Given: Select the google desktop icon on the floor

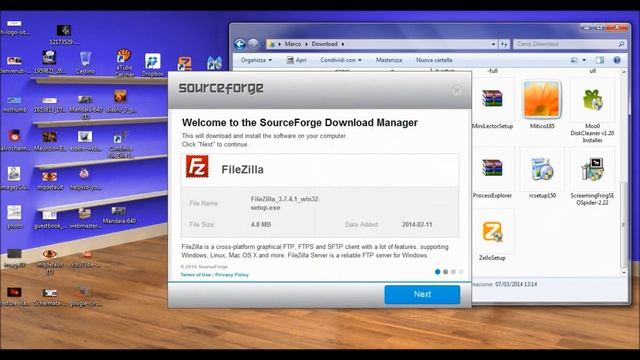Looking at the screenshot, I should (84, 296).
